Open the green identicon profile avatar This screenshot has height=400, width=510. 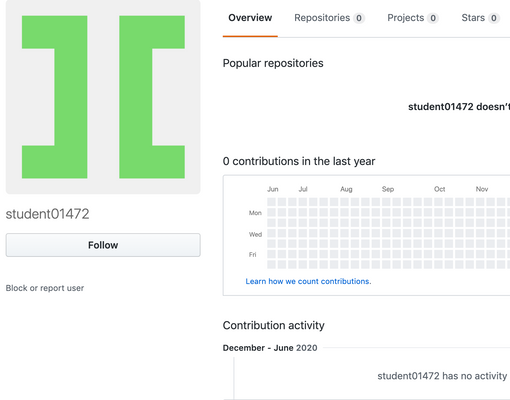[103, 97]
